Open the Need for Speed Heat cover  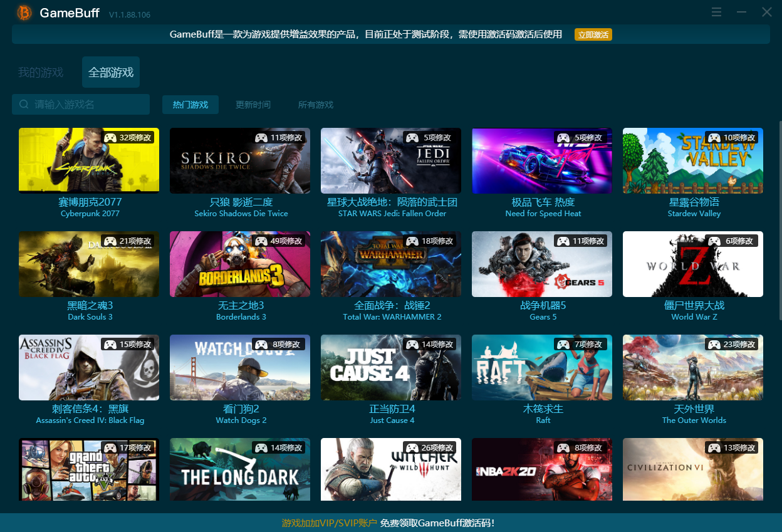[542, 161]
